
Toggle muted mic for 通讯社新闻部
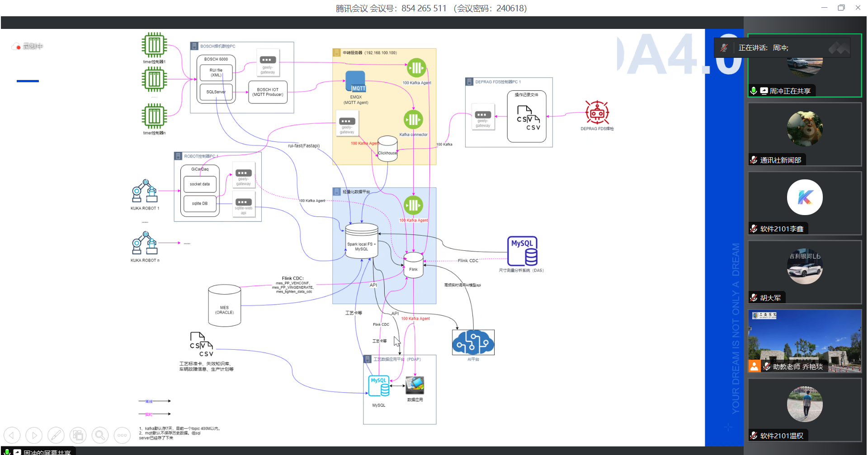coord(754,160)
